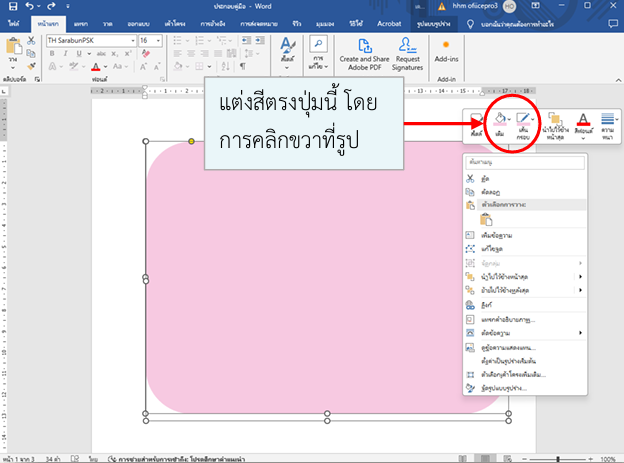The width and height of the screenshot is (624, 463).
Task: Click the Tell me search box
Action: (x=534, y=21)
